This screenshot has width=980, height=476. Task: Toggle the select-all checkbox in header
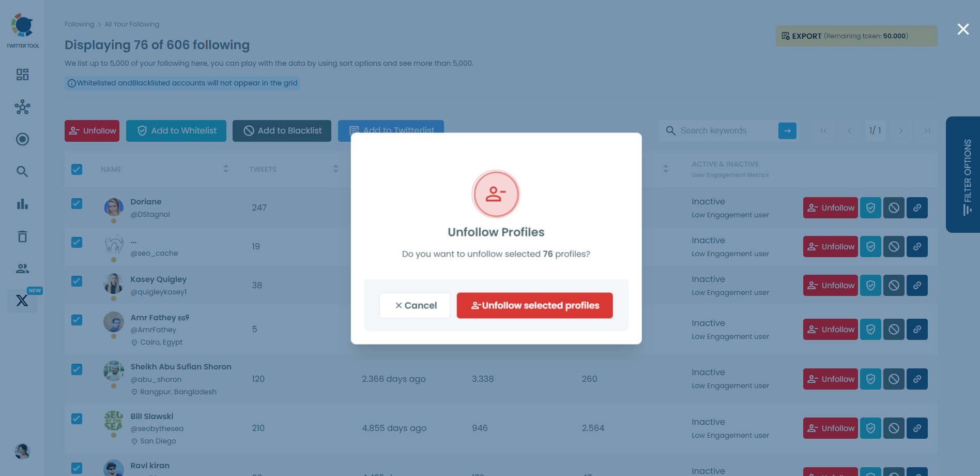pyautogui.click(x=77, y=169)
